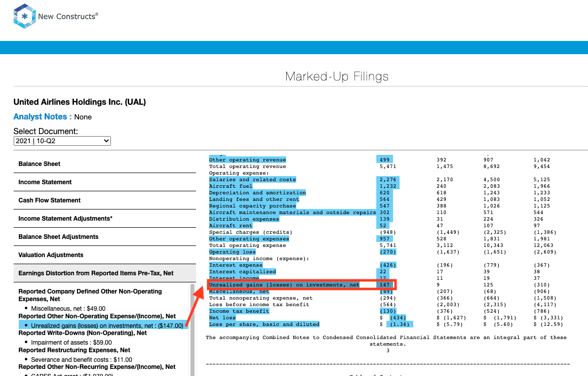Viewport: 588px width, 376px height.
Task: Click the highlighted value (130)
Action: click(x=388, y=311)
